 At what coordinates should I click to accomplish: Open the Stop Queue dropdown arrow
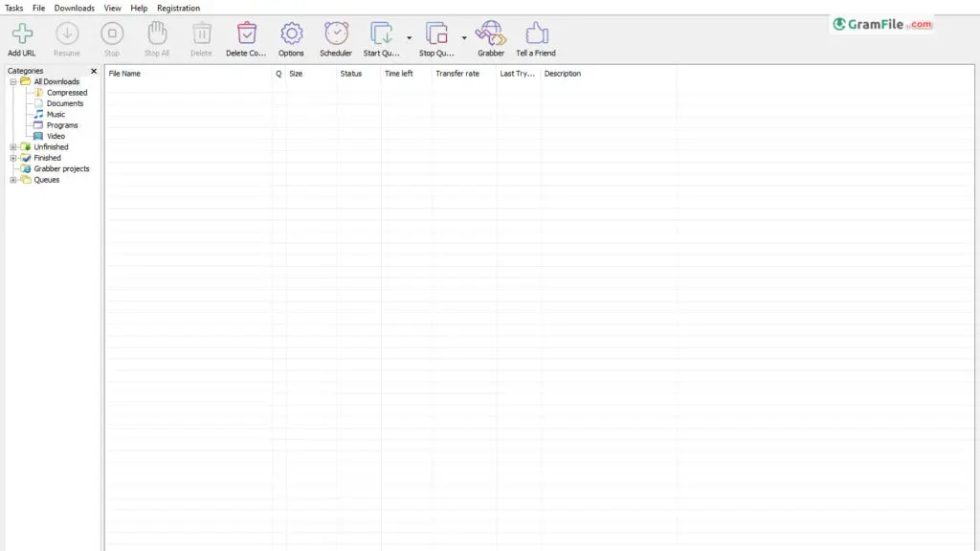point(465,39)
